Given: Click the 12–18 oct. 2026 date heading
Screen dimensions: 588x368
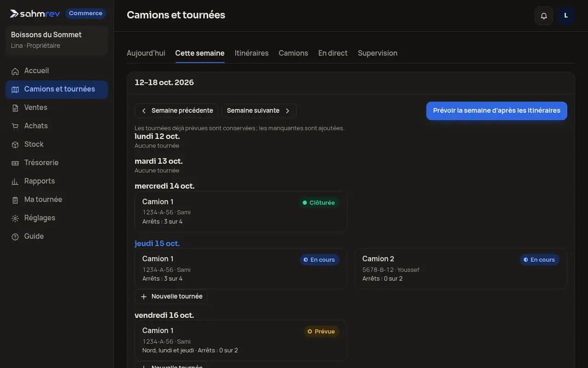Looking at the screenshot, I should (164, 83).
